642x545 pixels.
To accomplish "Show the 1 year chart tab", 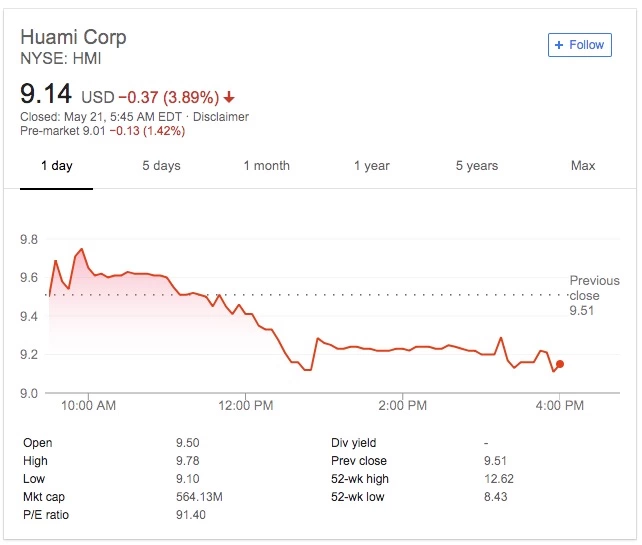I will [x=371, y=166].
